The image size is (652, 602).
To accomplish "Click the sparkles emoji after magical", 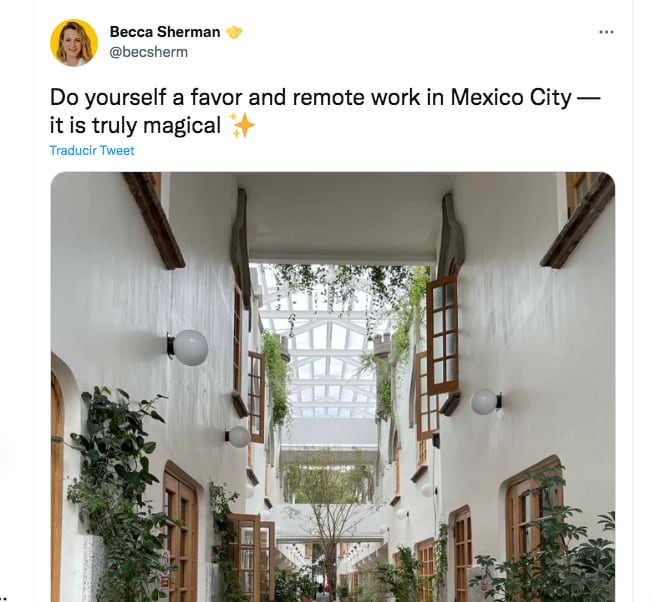I will click(242, 125).
